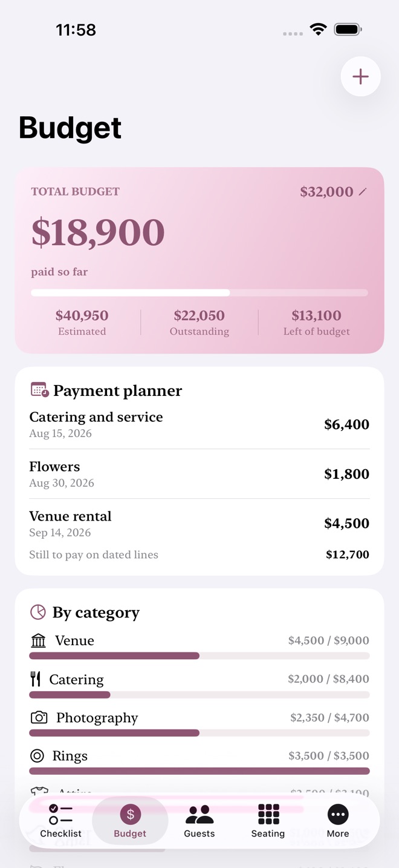
Task: Select the Venue building icon
Action: [38, 640]
